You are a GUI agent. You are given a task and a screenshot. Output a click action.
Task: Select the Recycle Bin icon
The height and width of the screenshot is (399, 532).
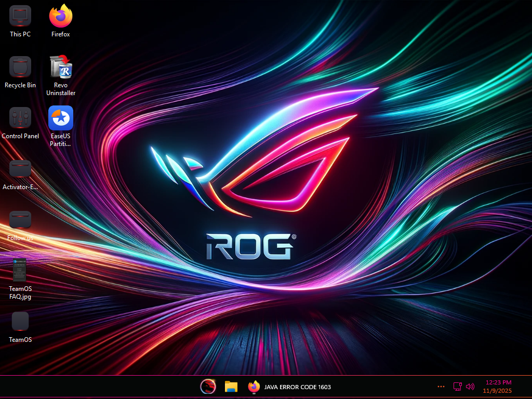[x=20, y=72]
